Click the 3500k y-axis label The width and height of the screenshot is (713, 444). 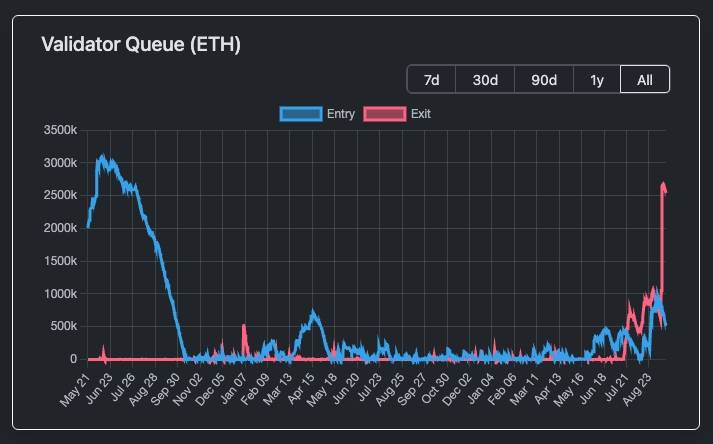click(60, 130)
